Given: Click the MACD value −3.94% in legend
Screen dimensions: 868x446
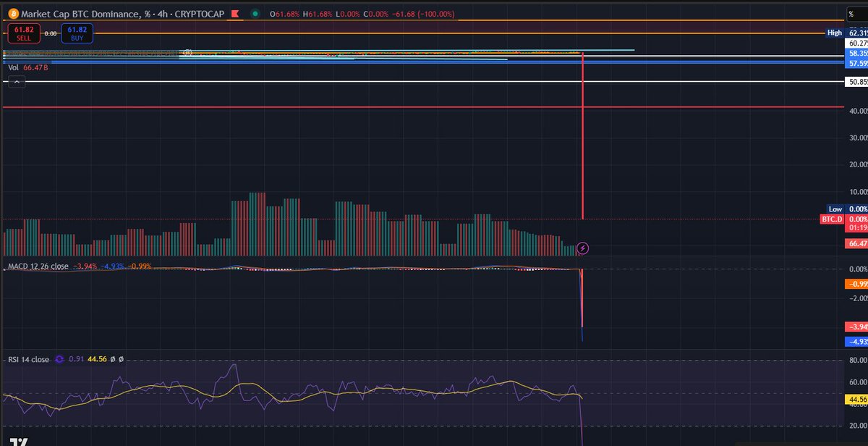Looking at the screenshot, I should [86, 266].
